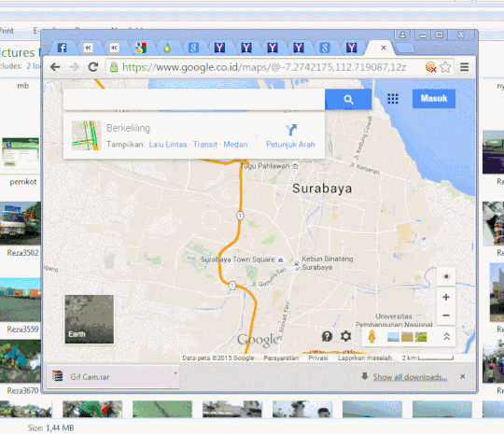Viewport: 504px width, 434px height.
Task: Show Lalu Lintas traffic layer
Action: pos(168,145)
